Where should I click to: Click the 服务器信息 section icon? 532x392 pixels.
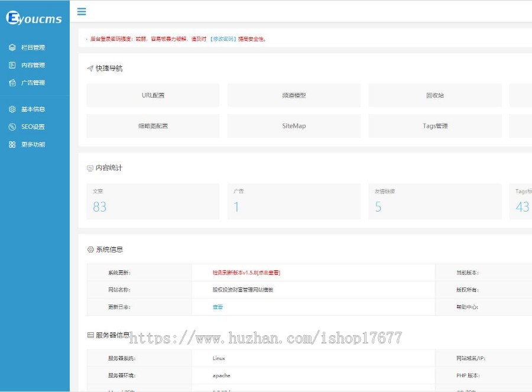[x=90, y=335]
